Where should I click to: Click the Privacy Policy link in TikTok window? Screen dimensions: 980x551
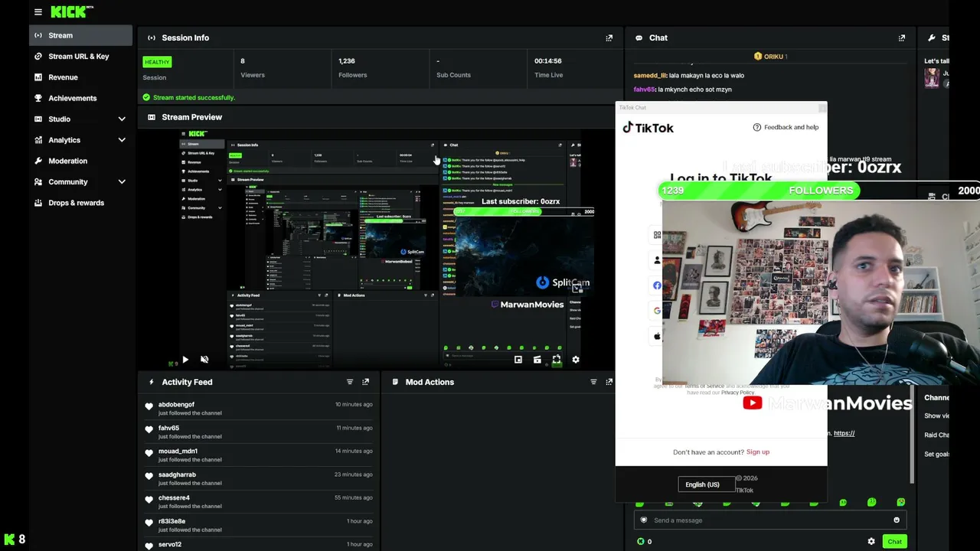737,393
